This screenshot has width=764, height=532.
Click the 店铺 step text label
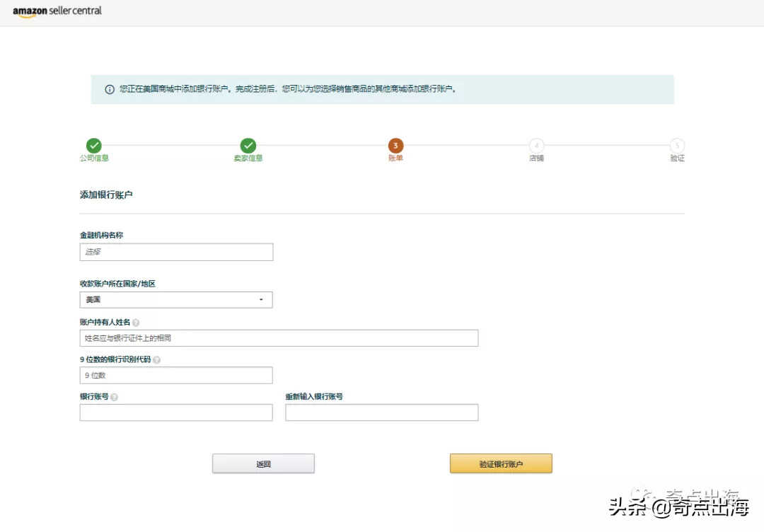coord(536,158)
